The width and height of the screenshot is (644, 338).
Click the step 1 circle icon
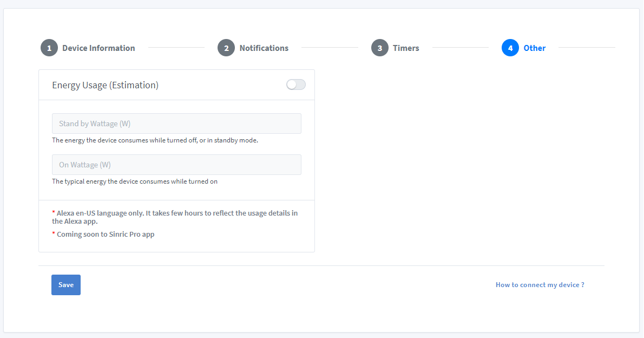tap(49, 48)
